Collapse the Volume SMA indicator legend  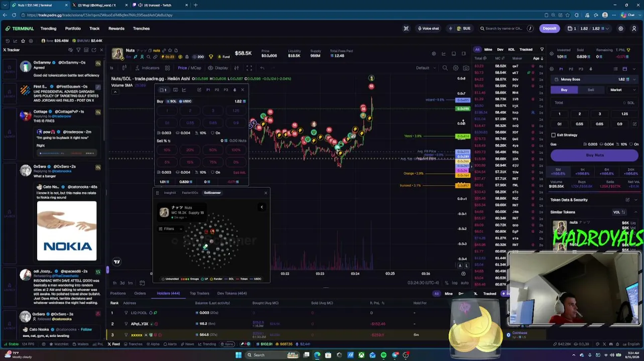click(115, 92)
